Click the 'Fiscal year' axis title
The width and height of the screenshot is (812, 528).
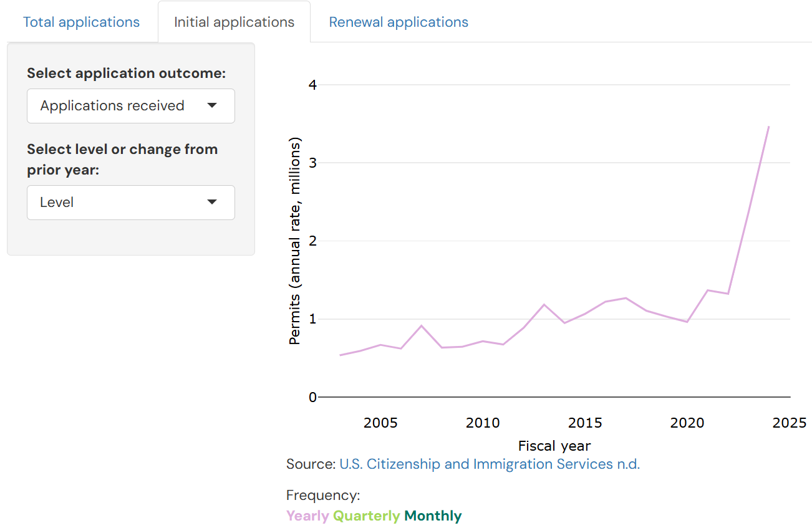click(554, 446)
